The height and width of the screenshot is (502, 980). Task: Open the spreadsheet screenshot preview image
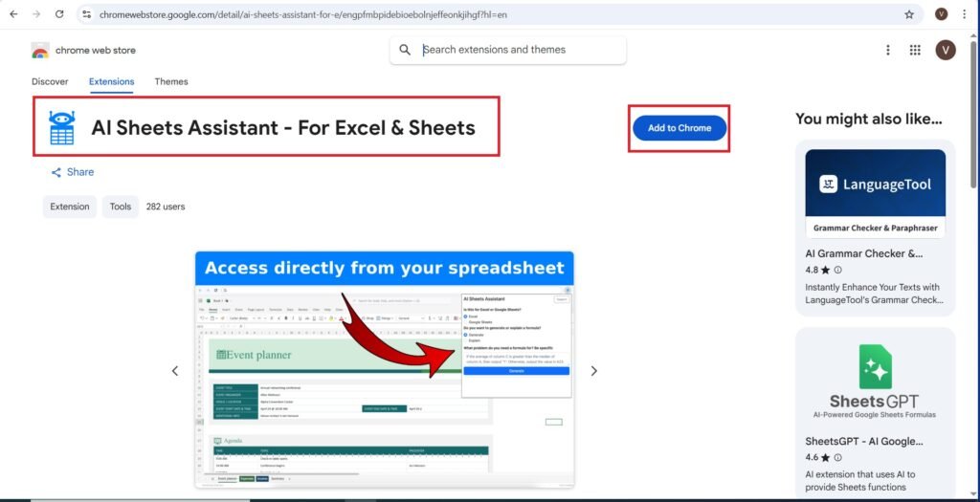tap(385, 369)
